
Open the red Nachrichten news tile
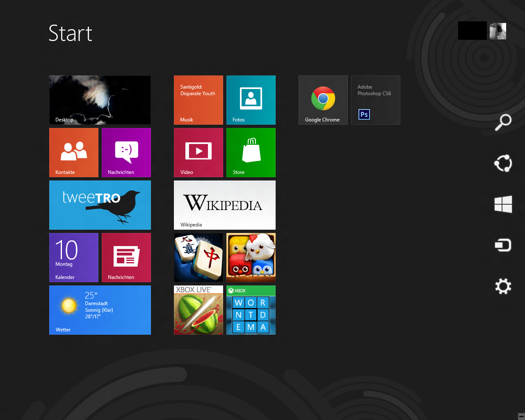tap(126, 258)
